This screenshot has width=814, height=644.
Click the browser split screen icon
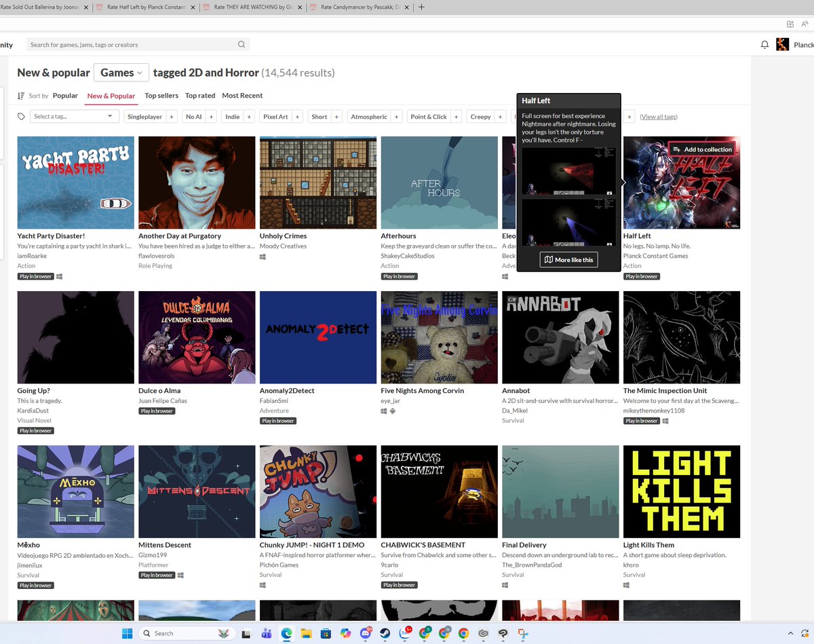pyautogui.click(x=790, y=23)
